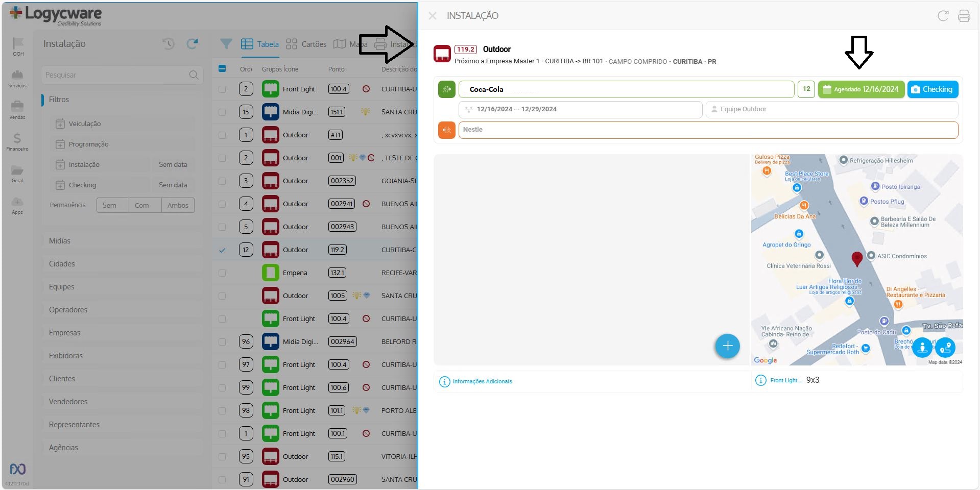Expand the Agências filter section
Viewport: 980px width, 490px height.
click(123, 448)
